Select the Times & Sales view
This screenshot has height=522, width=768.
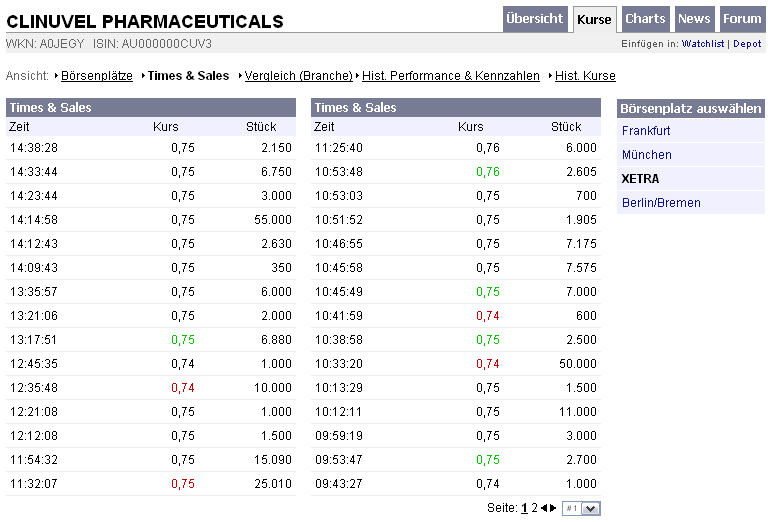[x=188, y=76]
